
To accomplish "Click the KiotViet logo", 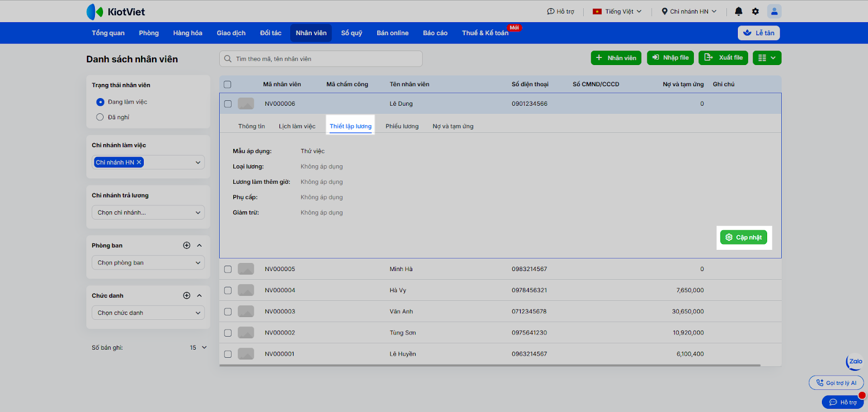I will pyautogui.click(x=116, y=11).
